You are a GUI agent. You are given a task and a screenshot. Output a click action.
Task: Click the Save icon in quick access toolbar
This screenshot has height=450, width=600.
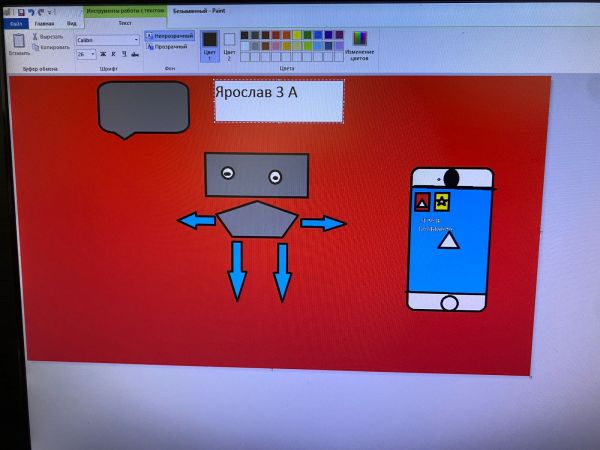[21, 12]
